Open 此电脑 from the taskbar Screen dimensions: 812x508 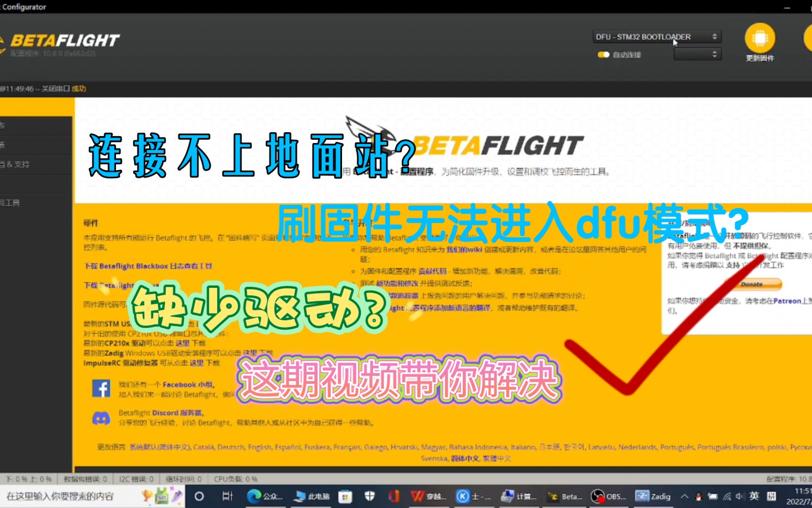[311, 496]
